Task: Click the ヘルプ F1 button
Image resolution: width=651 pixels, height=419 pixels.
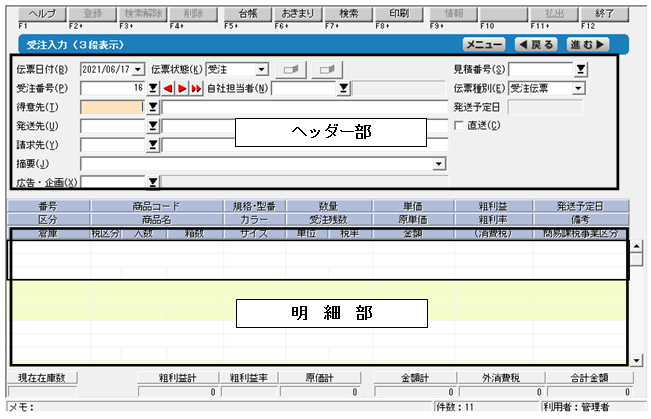Action: [x=42, y=14]
